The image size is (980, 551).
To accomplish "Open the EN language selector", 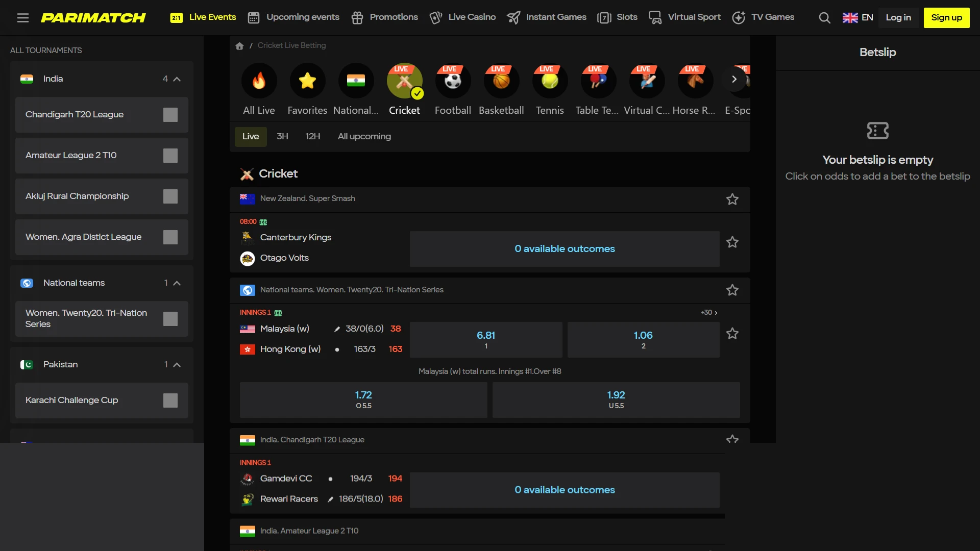I will coord(857,18).
